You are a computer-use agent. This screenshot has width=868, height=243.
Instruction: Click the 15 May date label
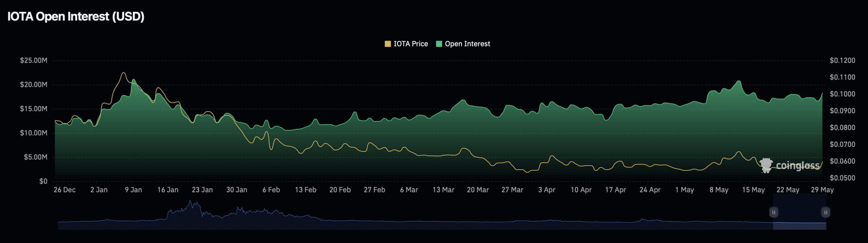(753, 190)
